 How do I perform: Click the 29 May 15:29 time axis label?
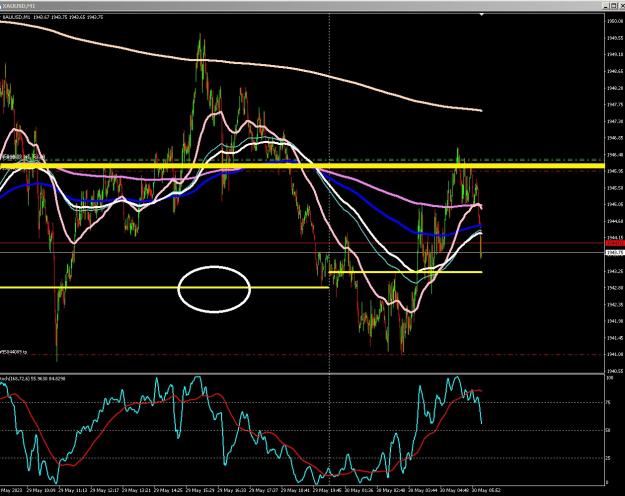pyautogui.click(x=200, y=490)
